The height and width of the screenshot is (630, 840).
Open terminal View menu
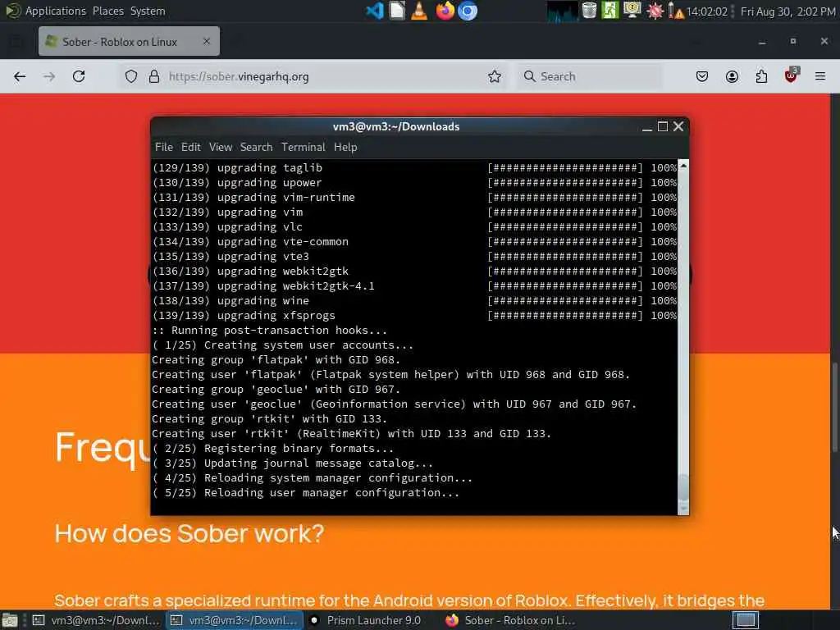pyautogui.click(x=221, y=147)
